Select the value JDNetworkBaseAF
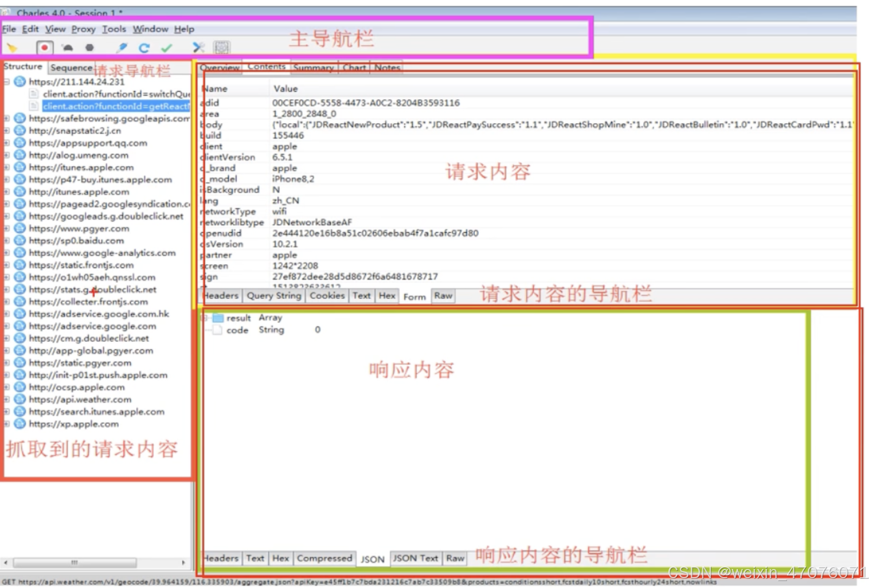The height and width of the screenshot is (588, 871). tap(312, 222)
